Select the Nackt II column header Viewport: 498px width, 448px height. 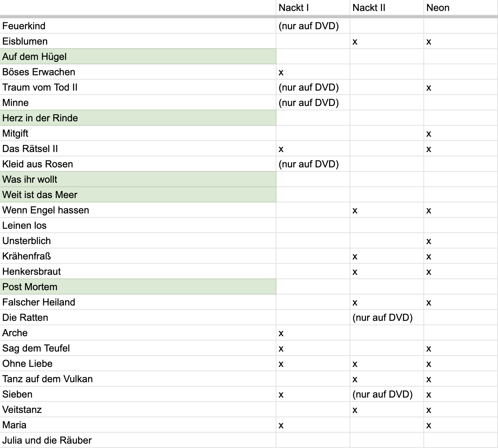[x=386, y=8]
